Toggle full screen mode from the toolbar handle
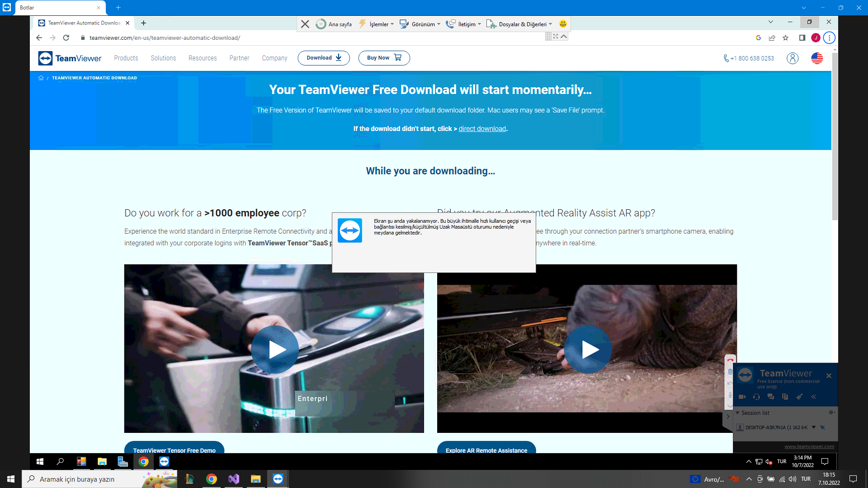The width and height of the screenshot is (868, 488). click(x=556, y=36)
